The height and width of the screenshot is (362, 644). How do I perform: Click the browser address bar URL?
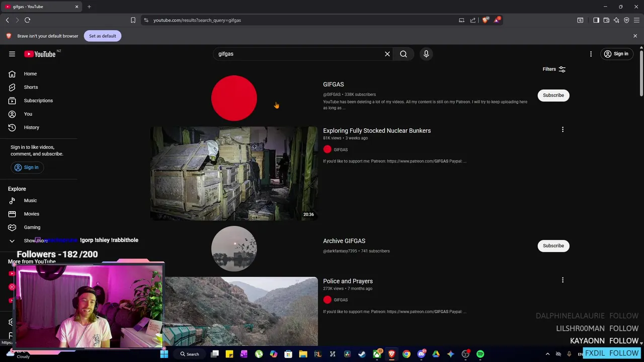197,20
